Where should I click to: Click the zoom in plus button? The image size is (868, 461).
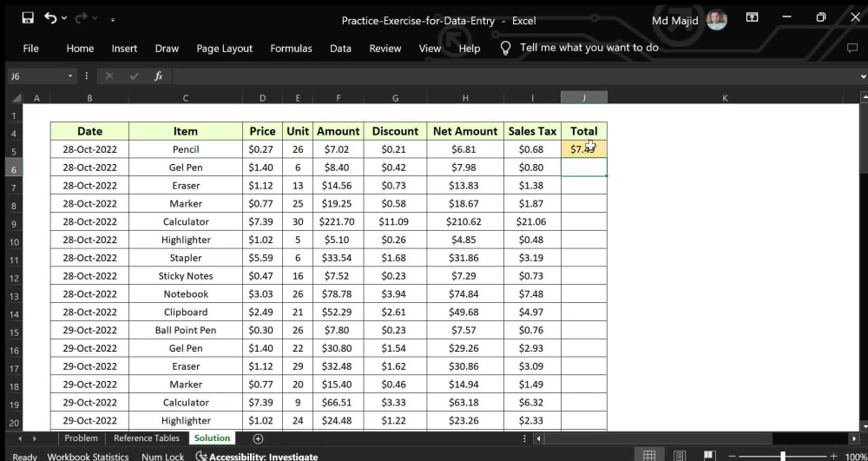833,456
